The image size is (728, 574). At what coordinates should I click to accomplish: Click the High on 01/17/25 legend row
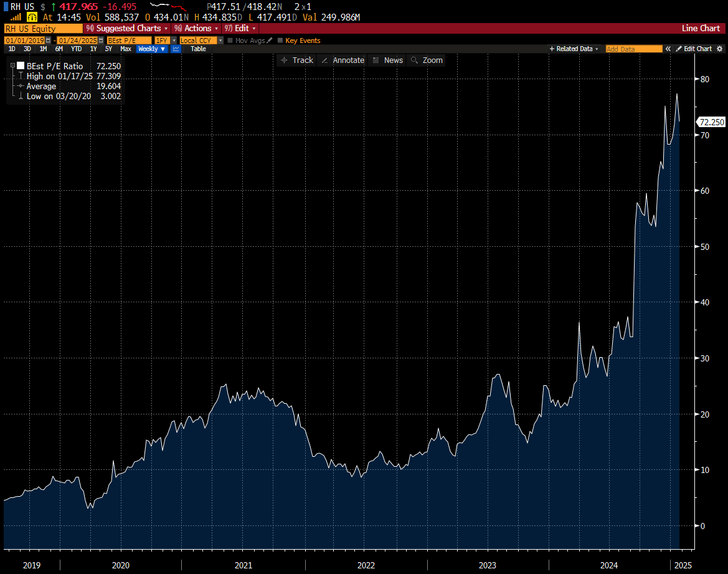point(73,76)
